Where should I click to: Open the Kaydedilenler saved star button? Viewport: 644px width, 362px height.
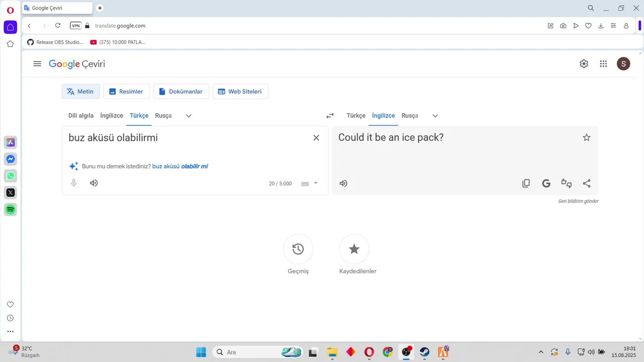click(354, 249)
